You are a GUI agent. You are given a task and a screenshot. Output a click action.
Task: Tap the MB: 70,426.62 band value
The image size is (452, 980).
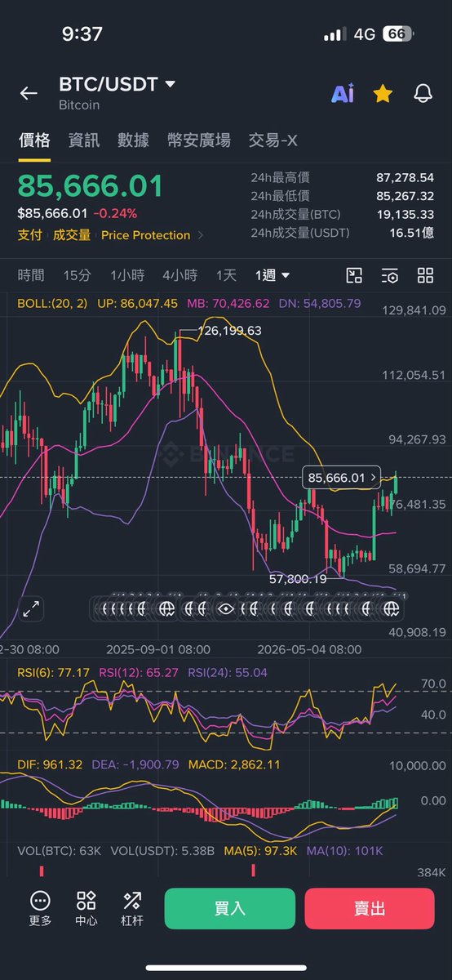(228, 303)
